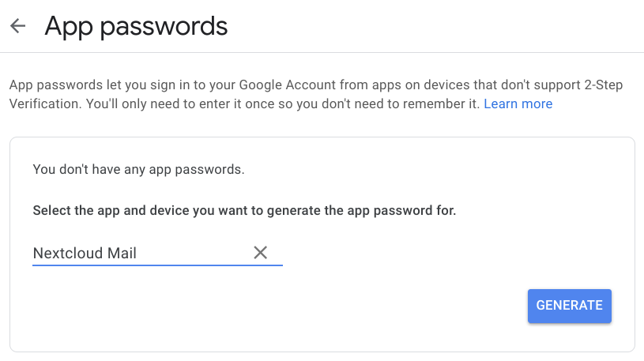Go back using the left arrow icon
The height and width of the screenshot is (361, 644).
pos(17,26)
